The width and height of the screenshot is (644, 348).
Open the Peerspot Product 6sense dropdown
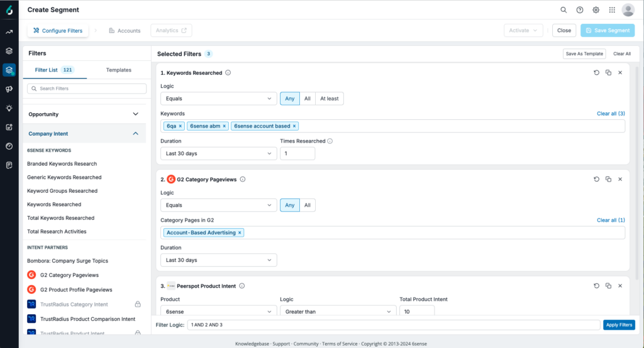pyautogui.click(x=218, y=312)
